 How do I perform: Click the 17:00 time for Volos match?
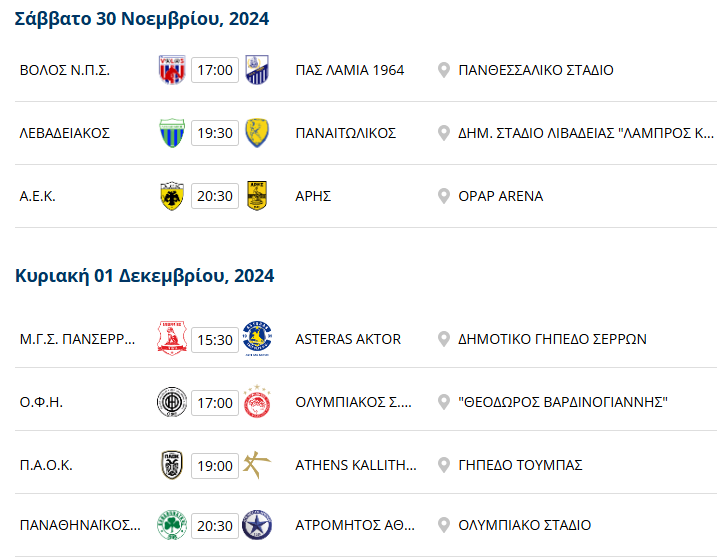click(215, 70)
